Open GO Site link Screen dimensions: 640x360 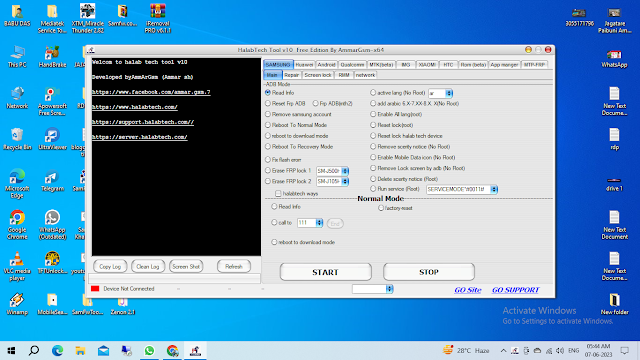(468, 290)
